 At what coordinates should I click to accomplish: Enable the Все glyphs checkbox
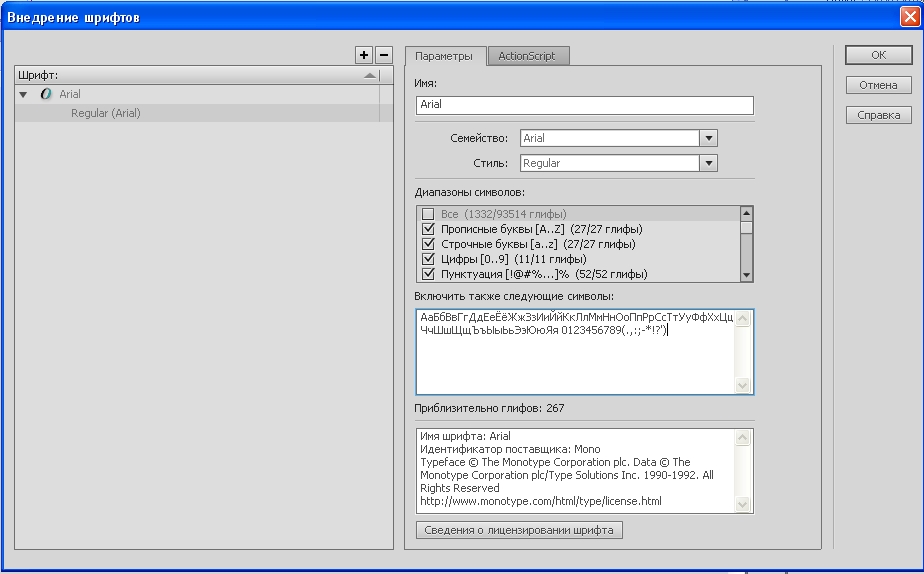(x=428, y=214)
